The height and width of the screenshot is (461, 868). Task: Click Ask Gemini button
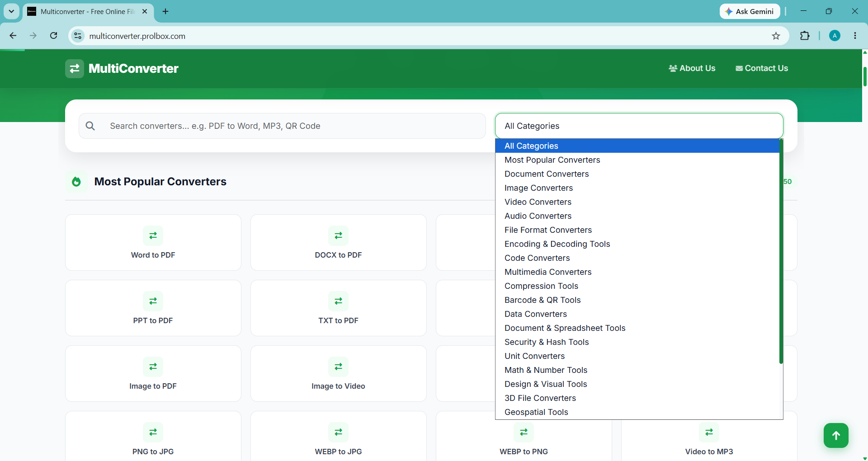tap(750, 11)
